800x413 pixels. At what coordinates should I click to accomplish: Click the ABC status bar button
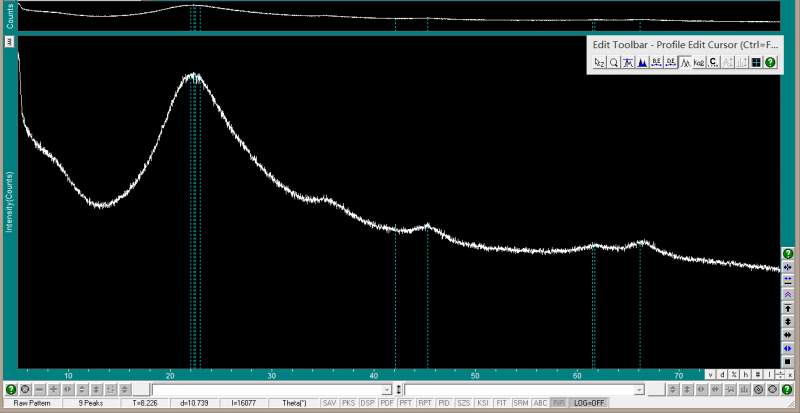tap(540, 403)
